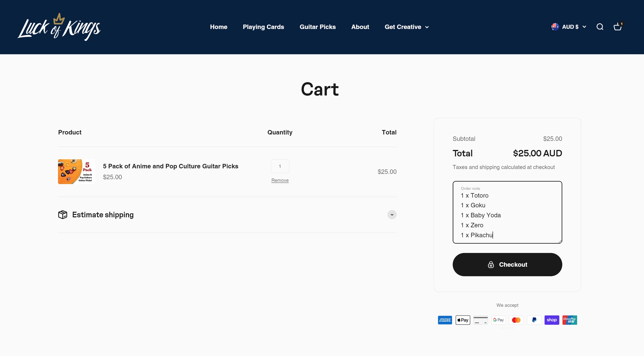Click the guitar picks product thumbnail
Viewport: 644px width, 356px height.
point(77,172)
